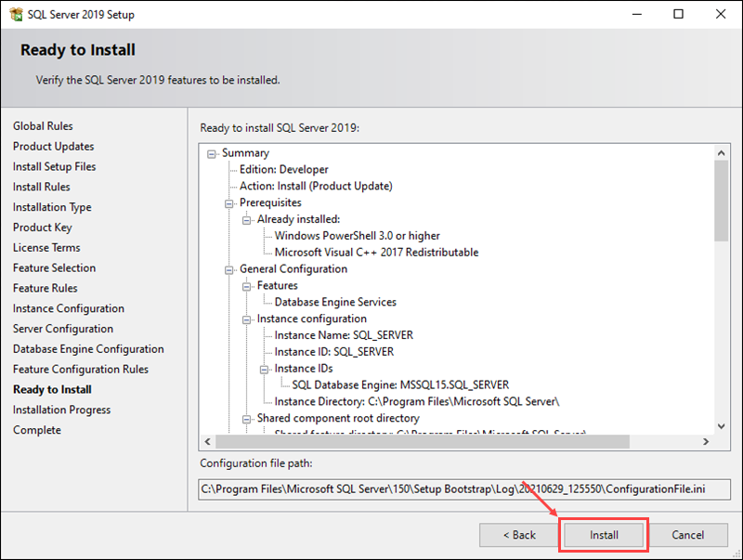Select Instance Configuration step
The width and height of the screenshot is (743, 560).
pos(69,308)
